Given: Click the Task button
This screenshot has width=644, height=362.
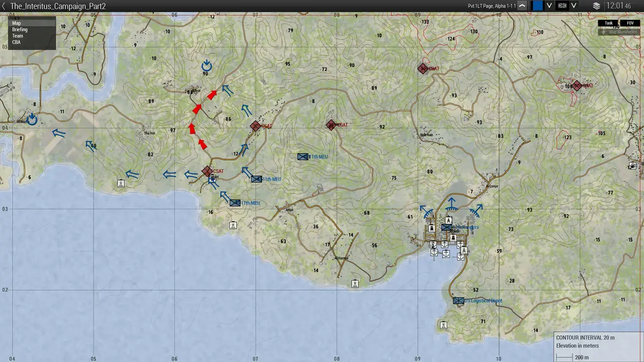Looking at the screenshot, I should (x=608, y=23).
